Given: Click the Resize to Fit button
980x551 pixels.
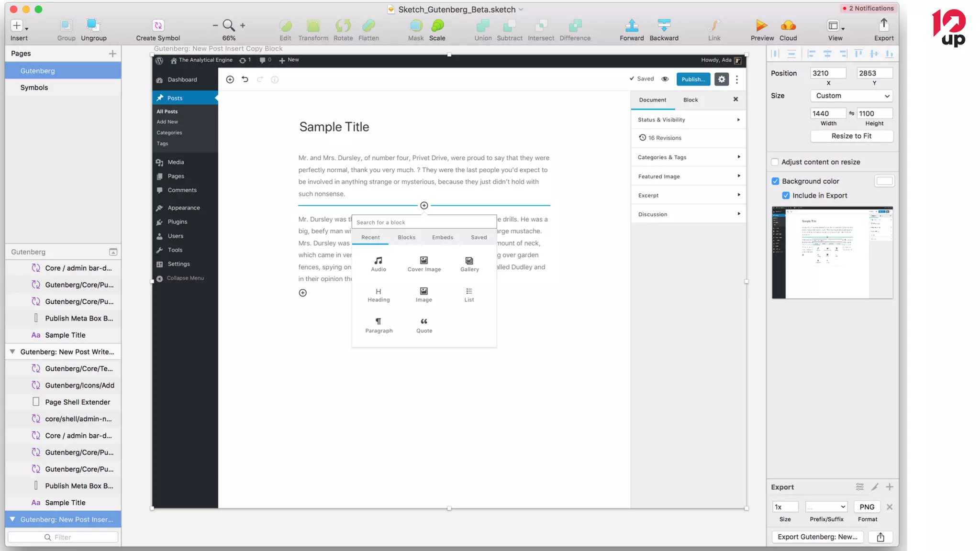Looking at the screenshot, I should 851,136.
